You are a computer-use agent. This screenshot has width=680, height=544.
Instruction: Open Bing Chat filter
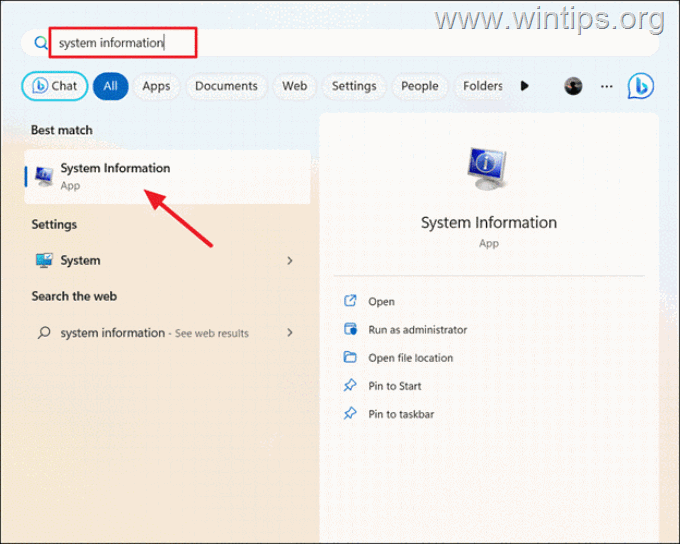click(55, 86)
